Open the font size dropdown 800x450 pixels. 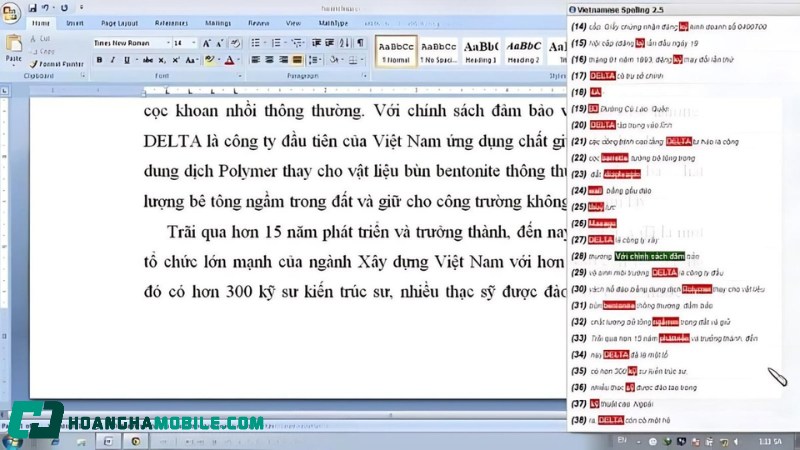tap(193, 43)
